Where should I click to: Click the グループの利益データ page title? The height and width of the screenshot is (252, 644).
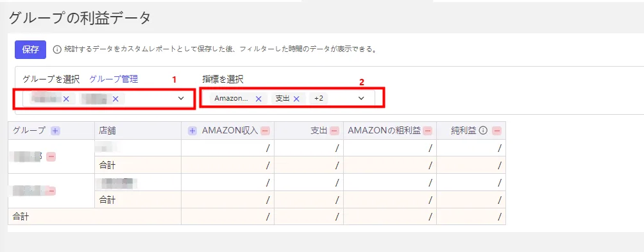tap(80, 18)
